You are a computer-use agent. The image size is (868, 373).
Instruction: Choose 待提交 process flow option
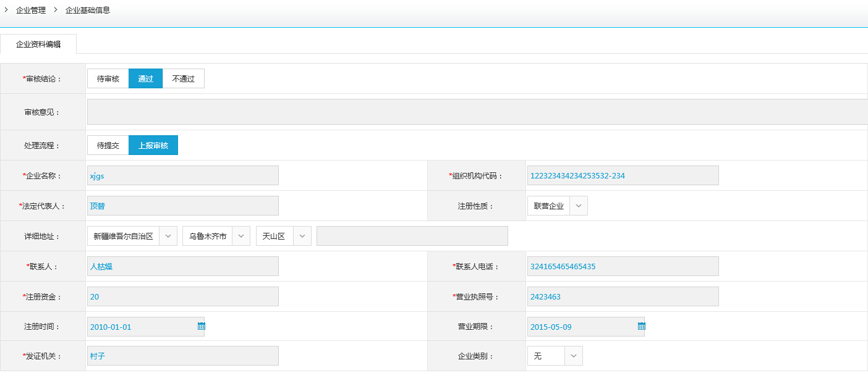(108, 146)
